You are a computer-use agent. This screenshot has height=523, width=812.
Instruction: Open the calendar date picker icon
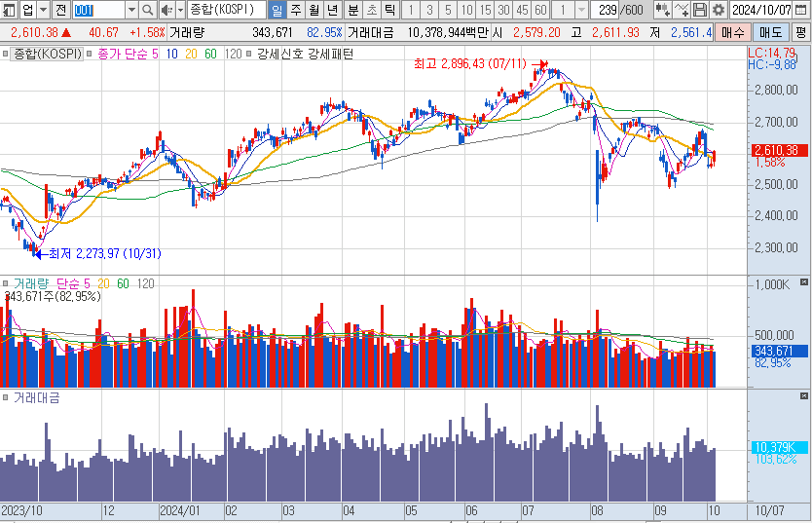click(x=800, y=10)
